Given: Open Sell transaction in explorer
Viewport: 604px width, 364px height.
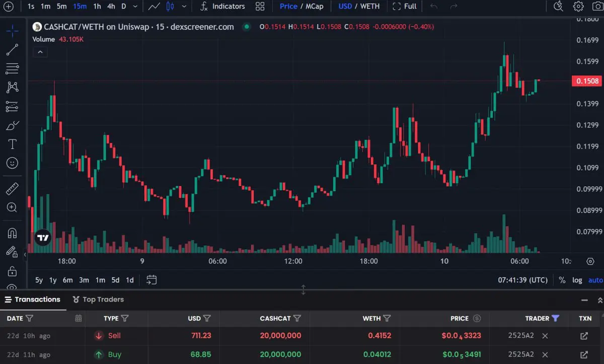Looking at the screenshot, I should coord(584,336).
